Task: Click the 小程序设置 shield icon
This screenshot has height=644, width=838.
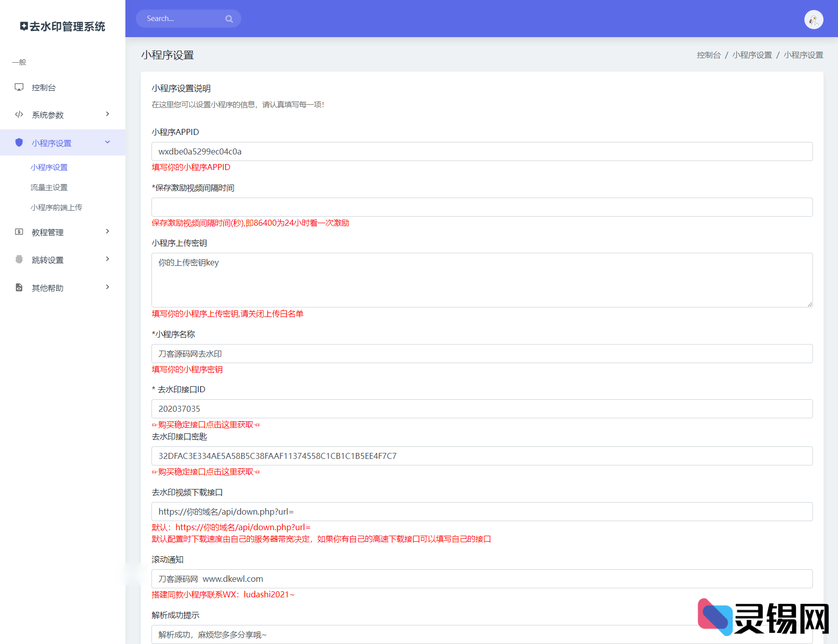Action: click(19, 142)
